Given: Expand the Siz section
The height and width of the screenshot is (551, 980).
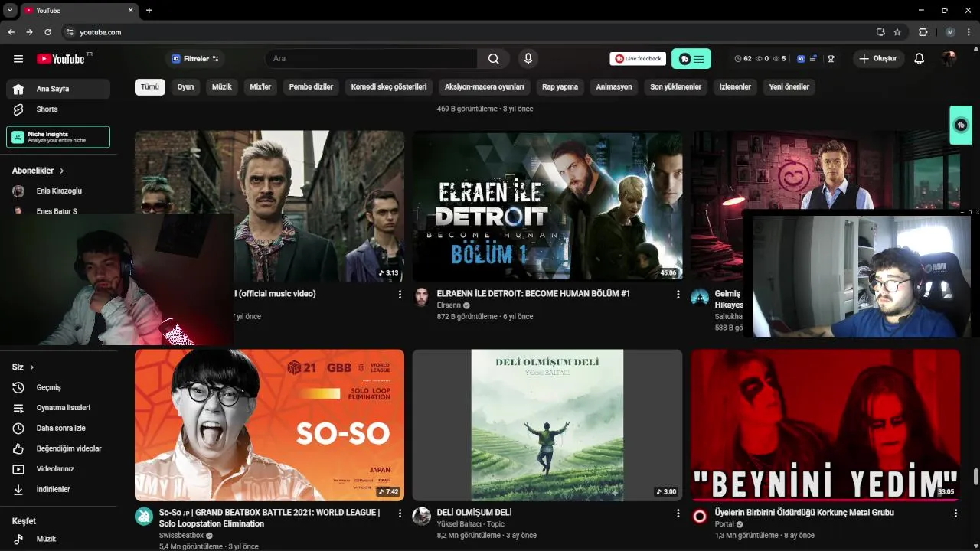Looking at the screenshot, I should (x=23, y=367).
